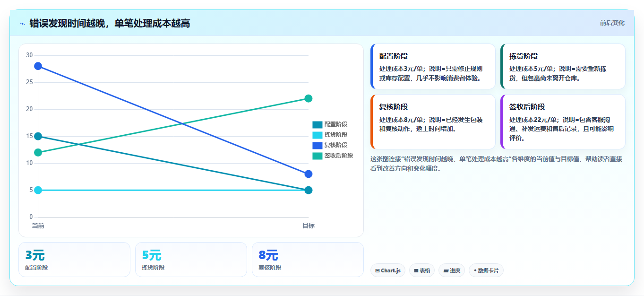Click the 3元 配置阶段 metric card
This screenshot has width=644, height=296.
[74, 260]
